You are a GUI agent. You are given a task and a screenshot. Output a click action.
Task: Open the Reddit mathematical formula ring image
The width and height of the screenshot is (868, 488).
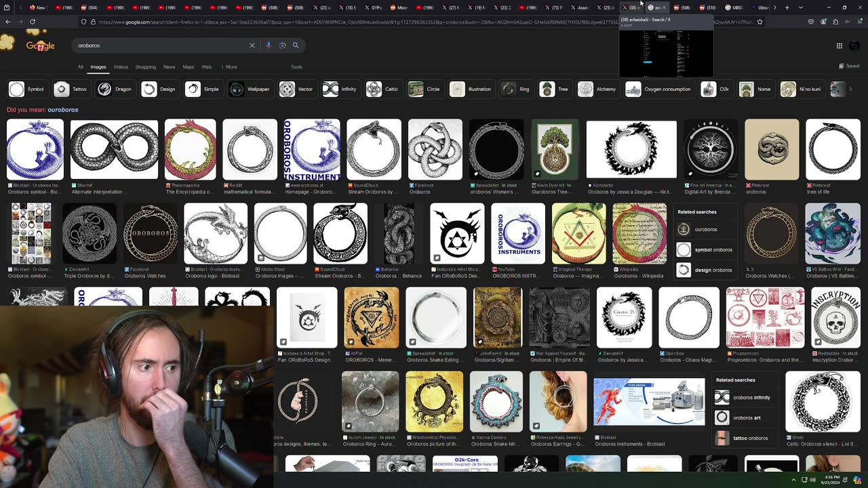[x=250, y=150]
